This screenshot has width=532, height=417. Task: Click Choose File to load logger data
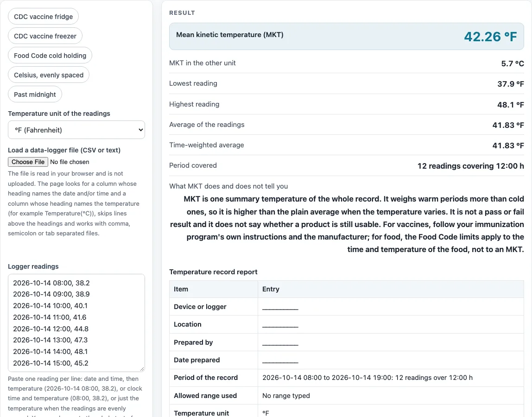coord(28,162)
